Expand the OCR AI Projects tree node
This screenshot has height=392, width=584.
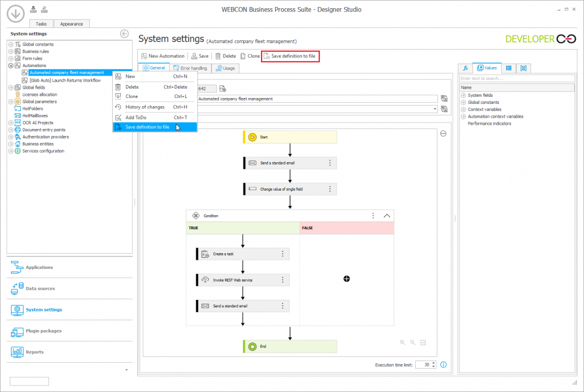pos(11,123)
